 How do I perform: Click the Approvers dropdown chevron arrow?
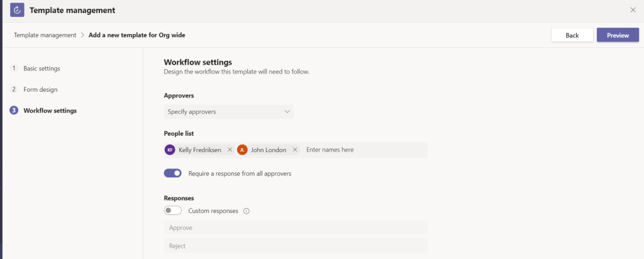click(x=287, y=112)
